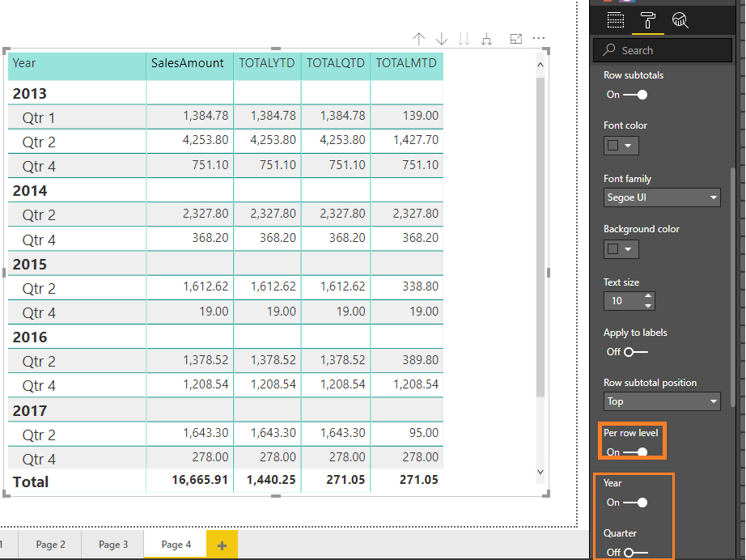Open the Analytics magnifier pane

click(680, 20)
